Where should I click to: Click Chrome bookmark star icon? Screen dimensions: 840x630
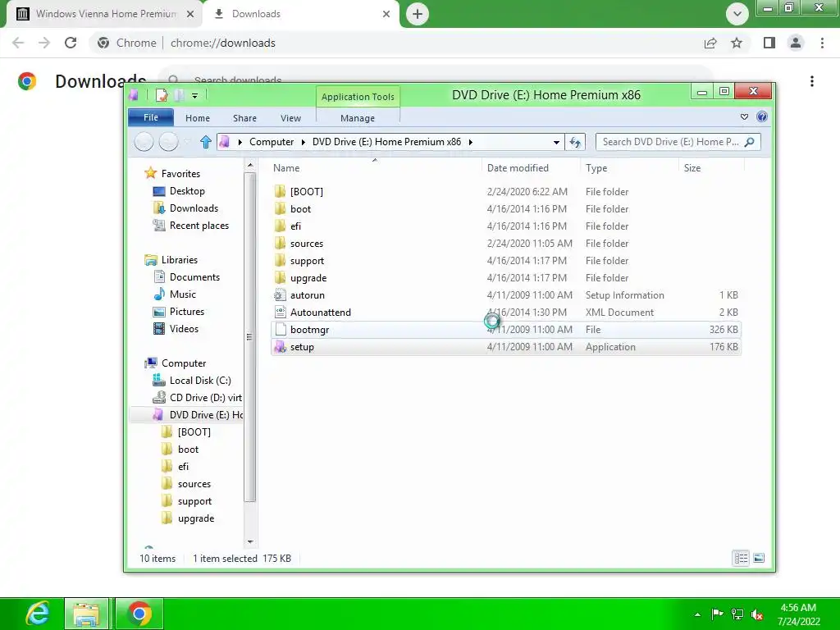point(737,43)
